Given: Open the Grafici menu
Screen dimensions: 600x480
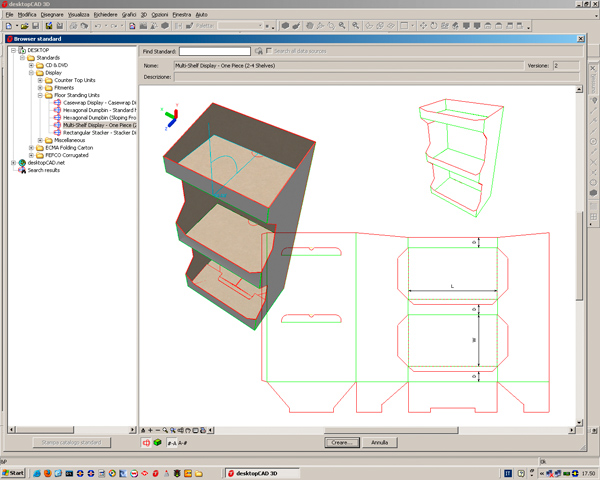Looking at the screenshot, I should point(129,15).
